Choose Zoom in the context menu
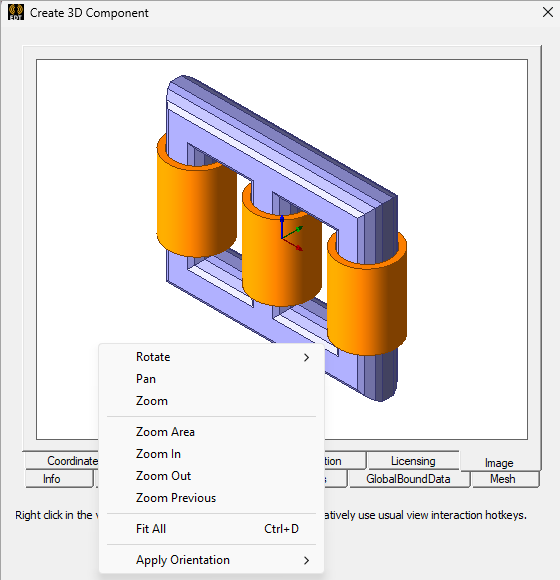The image size is (560, 580). (211, 401)
